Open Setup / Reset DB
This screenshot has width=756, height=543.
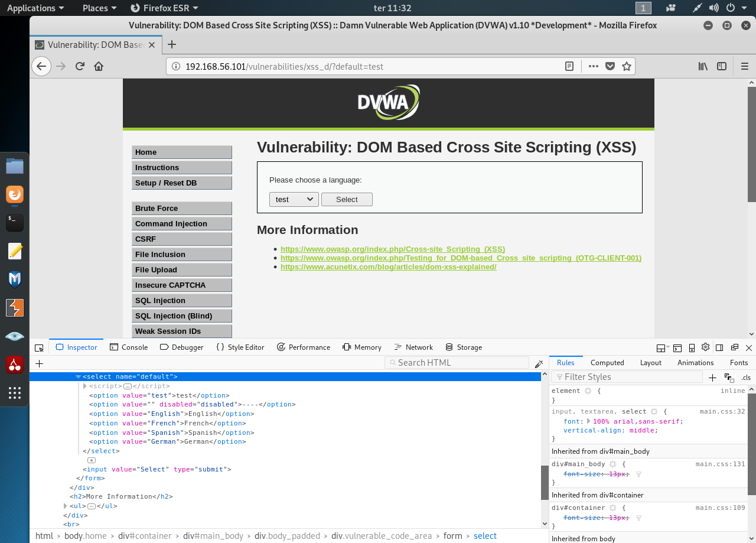pos(182,183)
